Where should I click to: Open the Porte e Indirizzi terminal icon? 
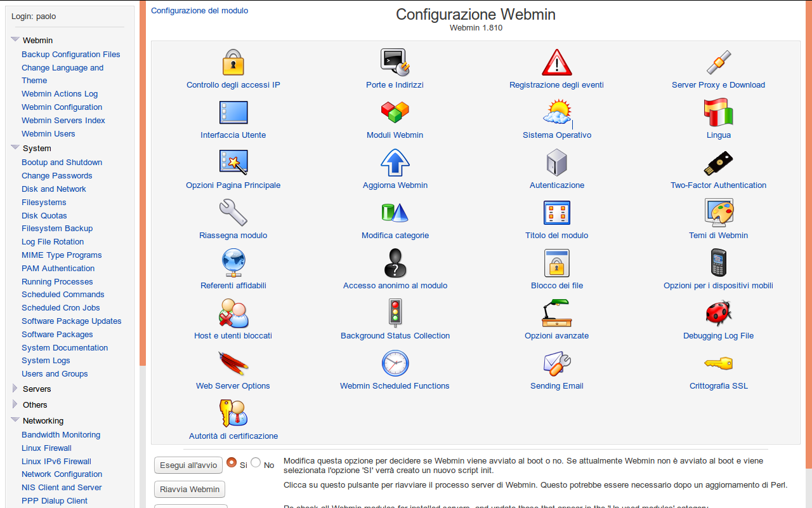[395, 62]
